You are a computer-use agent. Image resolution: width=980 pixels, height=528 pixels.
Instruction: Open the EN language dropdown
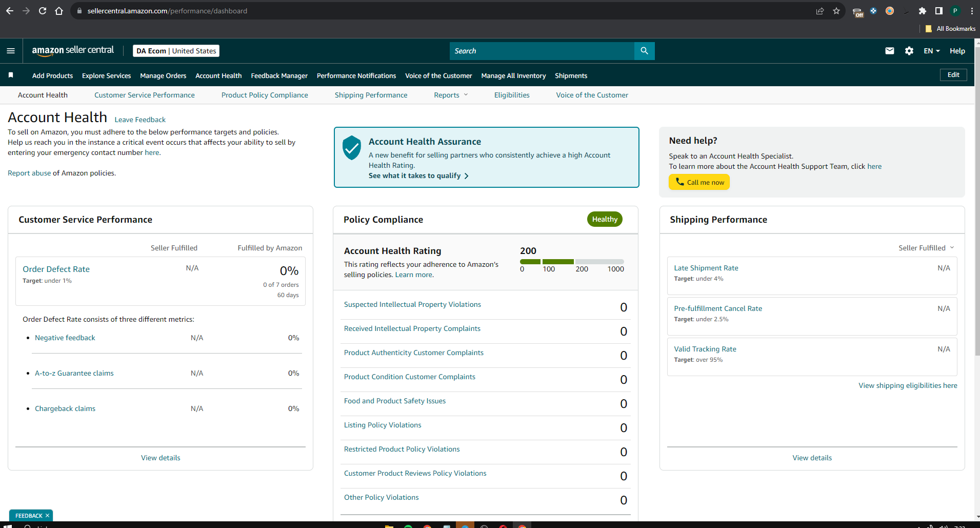932,51
